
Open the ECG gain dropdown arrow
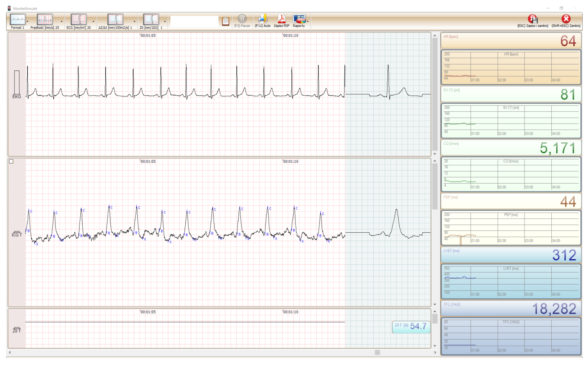point(93,21)
